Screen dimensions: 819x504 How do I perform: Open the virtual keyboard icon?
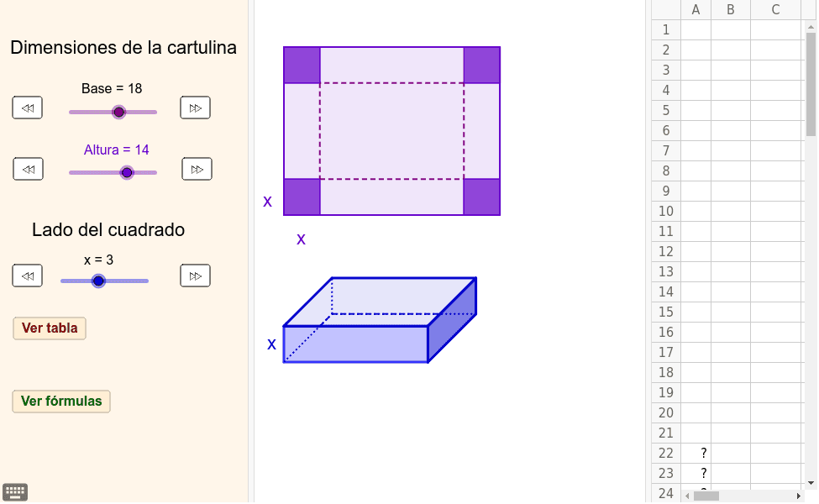(x=15, y=492)
